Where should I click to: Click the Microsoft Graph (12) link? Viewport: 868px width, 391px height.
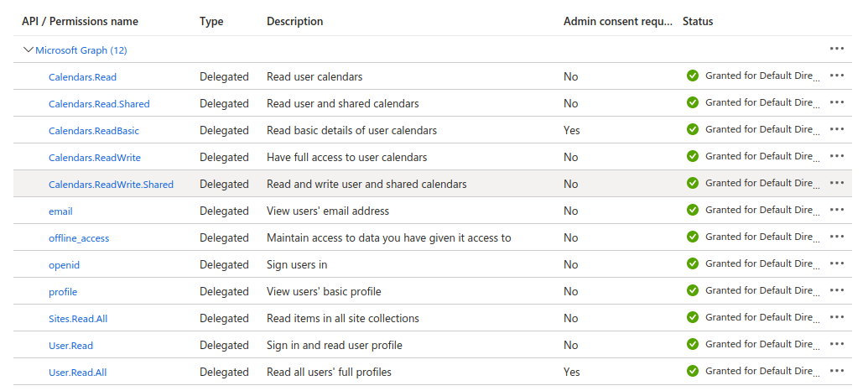coord(81,50)
